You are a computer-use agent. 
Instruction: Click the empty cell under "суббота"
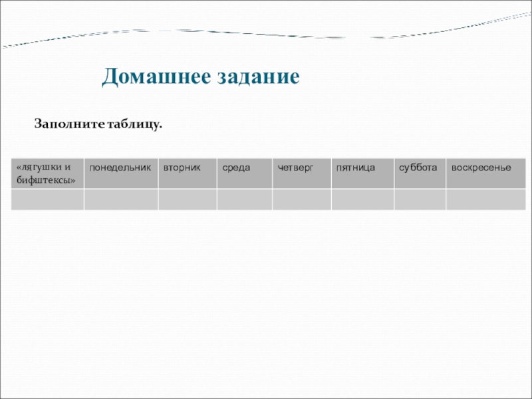pos(420,199)
